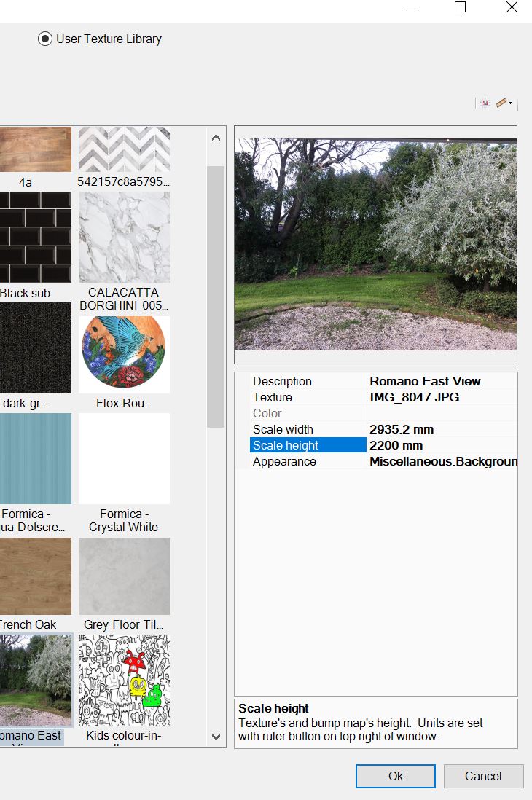The image size is (532, 800).
Task: Click the Scale width value 2935.2 mm
Action: 402,429
